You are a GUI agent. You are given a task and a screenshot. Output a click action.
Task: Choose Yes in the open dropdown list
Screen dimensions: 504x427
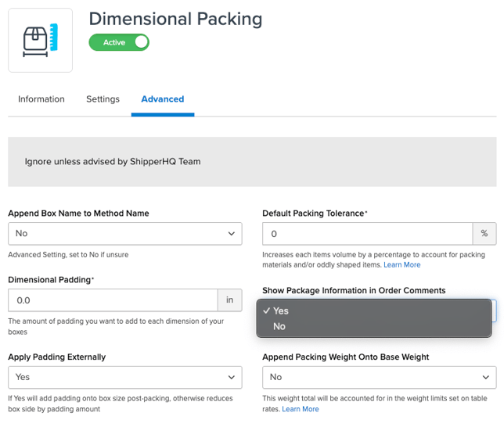[374, 310]
